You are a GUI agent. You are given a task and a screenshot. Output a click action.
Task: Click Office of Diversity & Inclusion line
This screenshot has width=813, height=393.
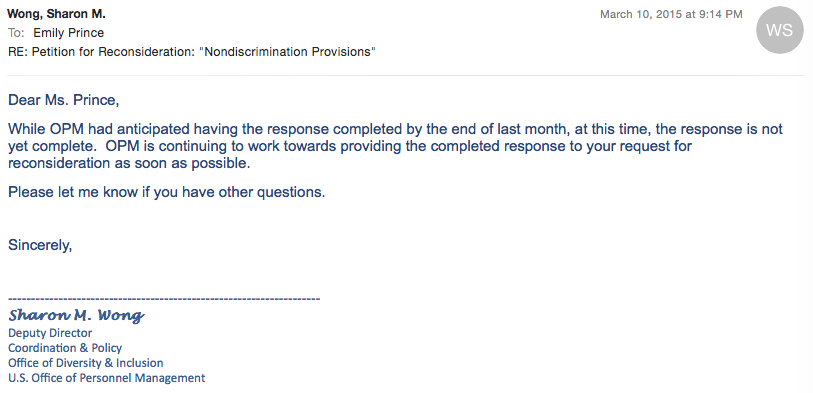(86, 363)
